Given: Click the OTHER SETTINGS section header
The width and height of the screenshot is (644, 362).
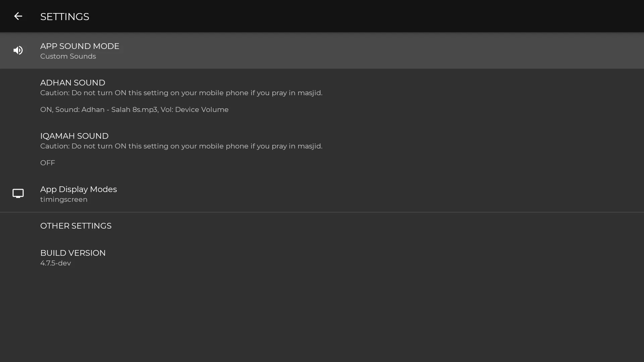Looking at the screenshot, I should point(76,226).
